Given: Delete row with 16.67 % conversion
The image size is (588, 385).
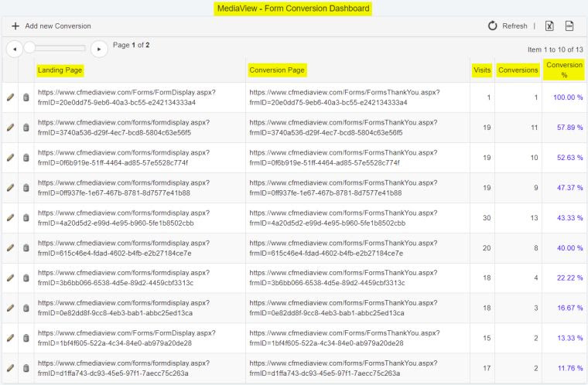Looking at the screenshot, I should (26, 308).
